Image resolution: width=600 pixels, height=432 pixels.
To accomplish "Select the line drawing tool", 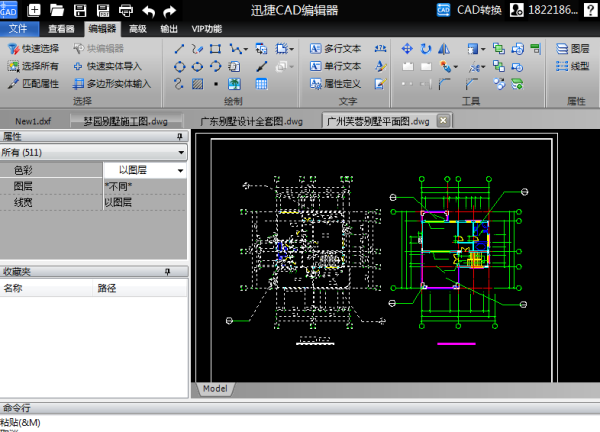I will (179, 49).
